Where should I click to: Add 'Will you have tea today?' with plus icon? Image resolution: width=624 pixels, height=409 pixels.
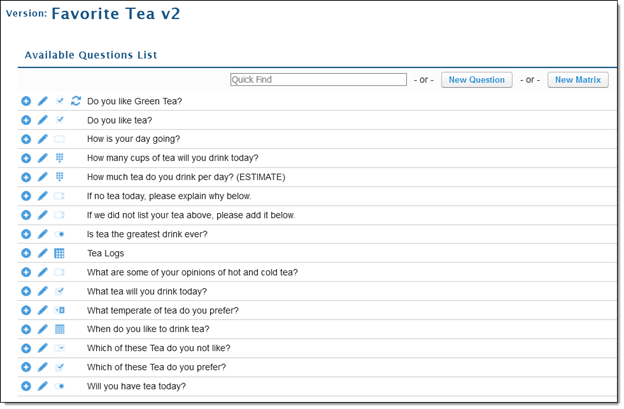[x=26, y=386]
